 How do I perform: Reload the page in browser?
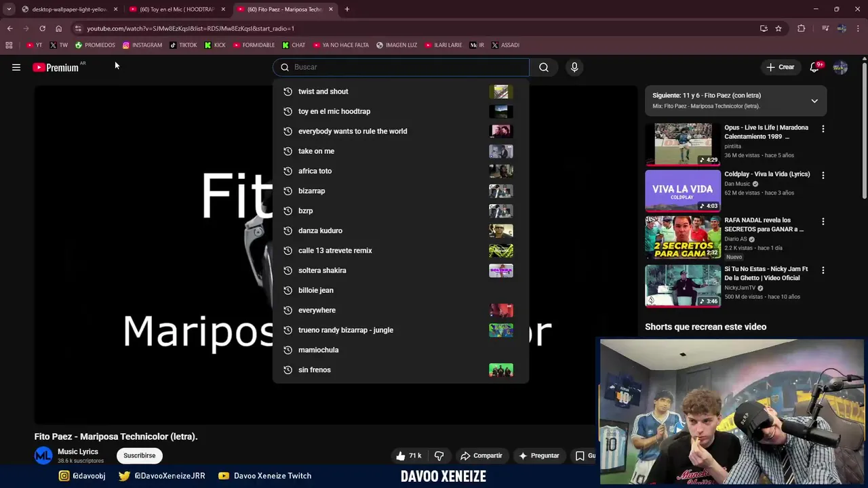point(42,28)
